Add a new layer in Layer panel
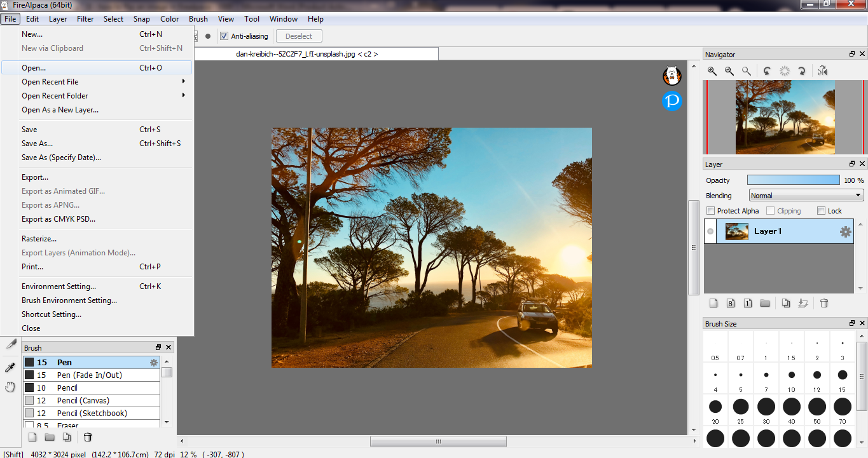 pyautogui.click(x=713, y=303)
